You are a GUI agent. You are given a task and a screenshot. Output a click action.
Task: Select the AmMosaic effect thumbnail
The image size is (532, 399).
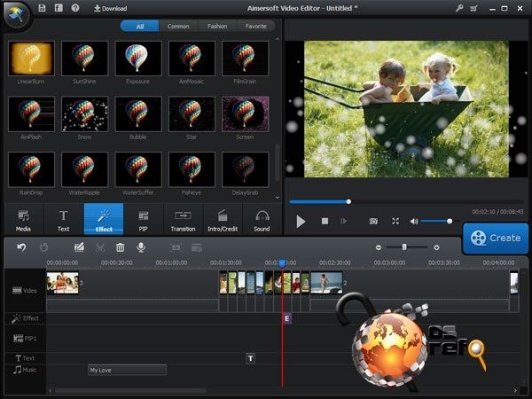click(192, 59)
